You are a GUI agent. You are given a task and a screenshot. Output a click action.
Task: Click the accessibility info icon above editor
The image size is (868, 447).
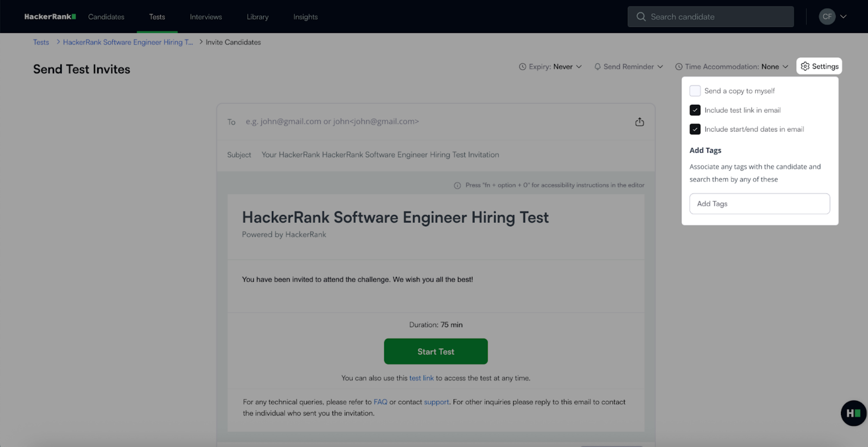[x=457, y=186]
